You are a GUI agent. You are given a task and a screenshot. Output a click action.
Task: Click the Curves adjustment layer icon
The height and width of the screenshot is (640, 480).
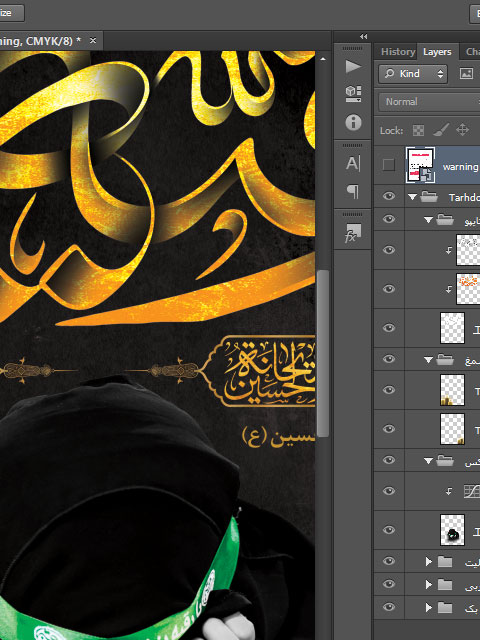click(x=472, y=491)
